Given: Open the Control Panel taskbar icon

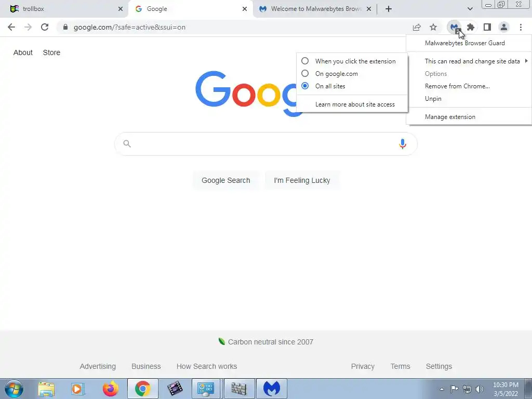Looking at the screenshot, I should (206, 389).
